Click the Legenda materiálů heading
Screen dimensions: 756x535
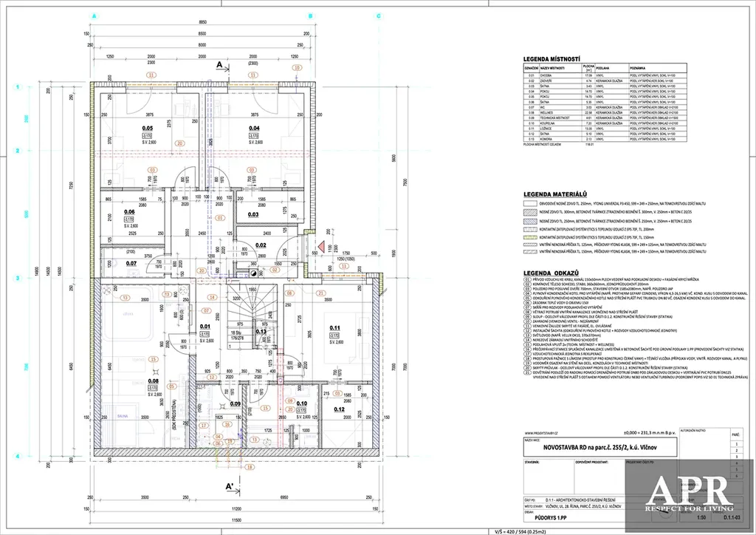(554, 193)
